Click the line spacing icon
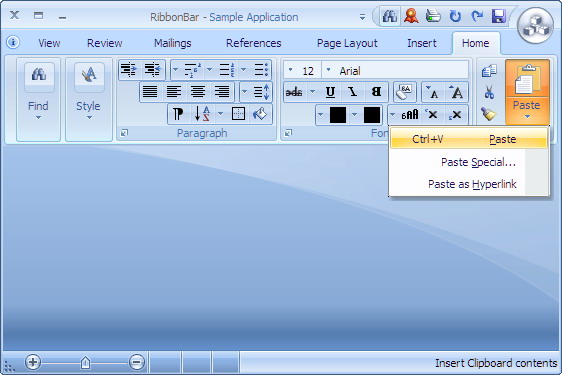 click(x=261, y=92)
